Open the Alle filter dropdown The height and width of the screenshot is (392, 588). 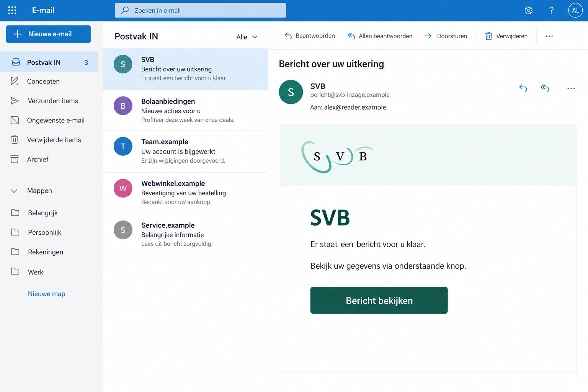pos(247,37)
